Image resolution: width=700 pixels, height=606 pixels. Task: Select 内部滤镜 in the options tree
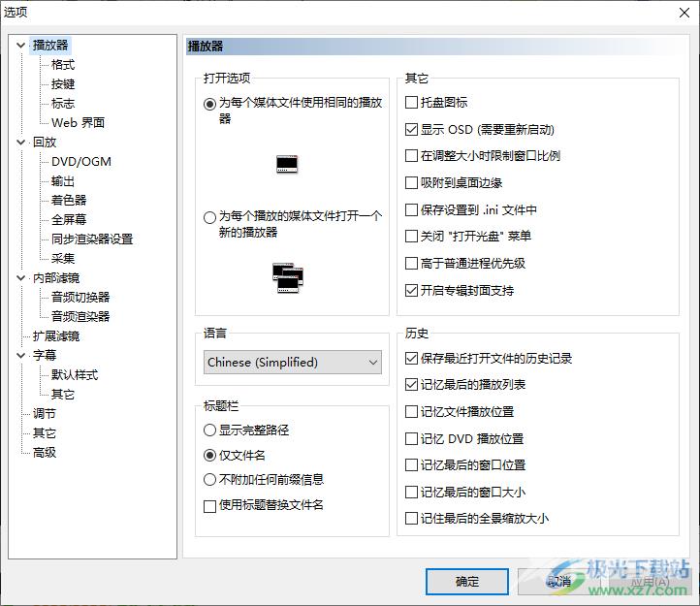tap(56, 277)
